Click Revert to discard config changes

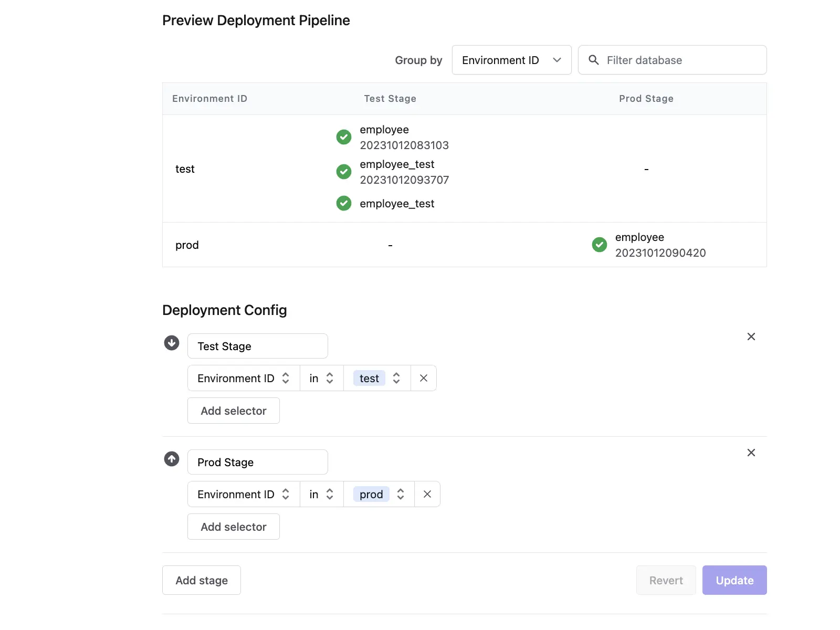click(x=666, y=580)
